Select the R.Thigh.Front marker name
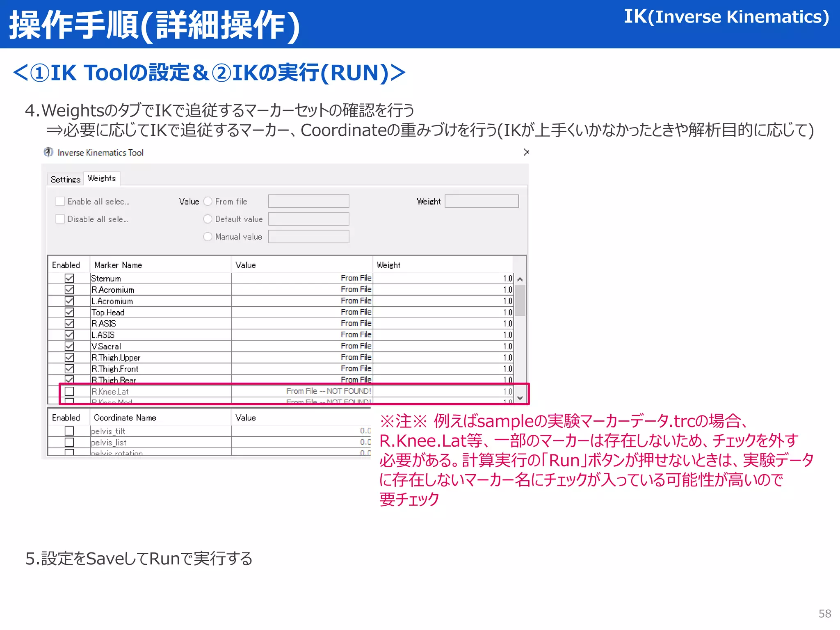 pyautogui.click(x=115, y=369)
